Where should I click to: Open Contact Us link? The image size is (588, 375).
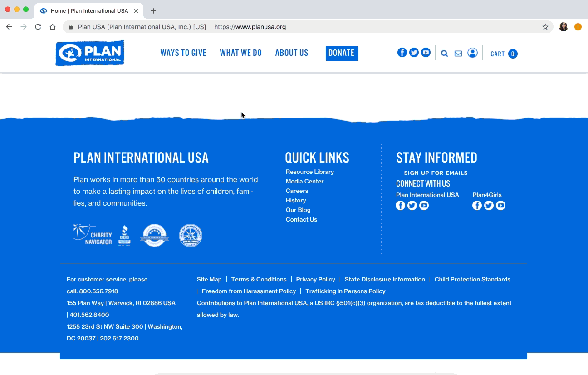[301, 219]
